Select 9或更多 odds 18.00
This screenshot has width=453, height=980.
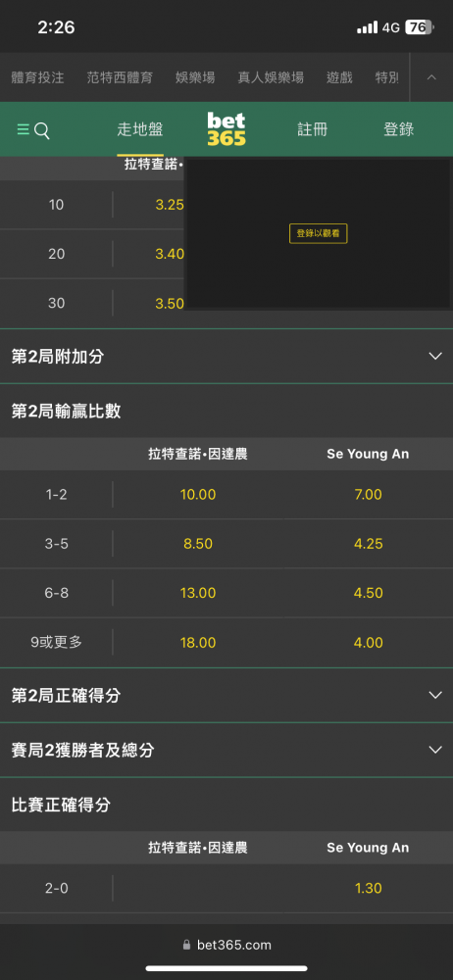pyautogui.click(x=198, y=643)
